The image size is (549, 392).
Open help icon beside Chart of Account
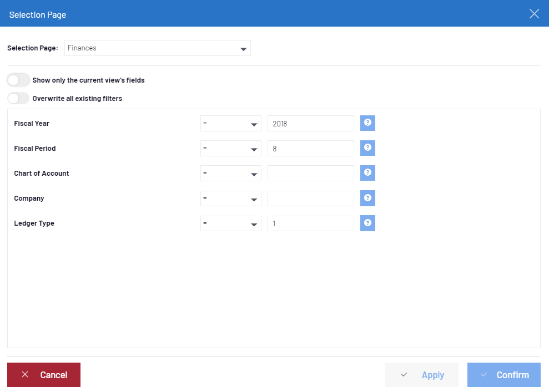[367, 173]
